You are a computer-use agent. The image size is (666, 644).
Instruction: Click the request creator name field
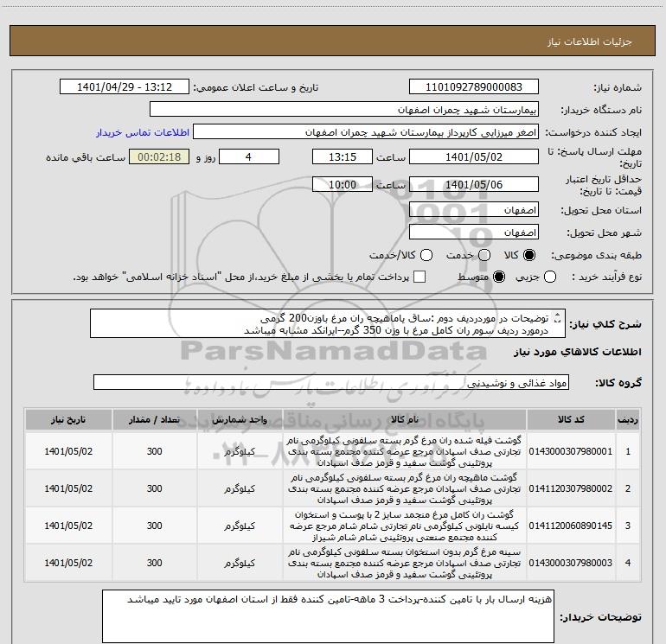point(366,132)
